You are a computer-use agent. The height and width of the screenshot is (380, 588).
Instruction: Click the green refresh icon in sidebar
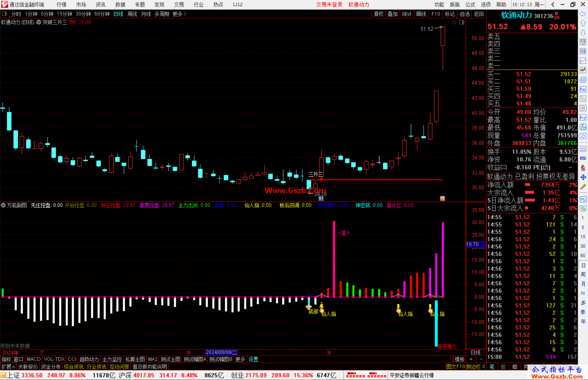click(583, 209)
